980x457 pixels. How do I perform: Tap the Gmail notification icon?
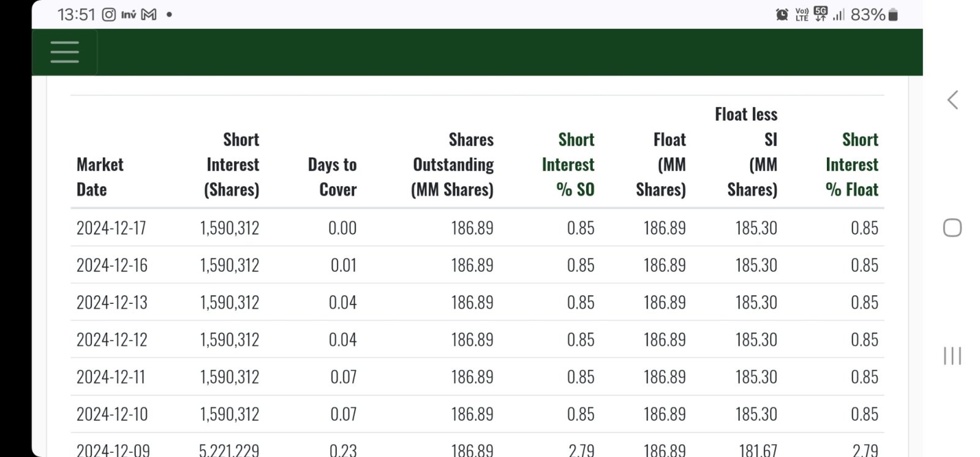pos(149,14)
